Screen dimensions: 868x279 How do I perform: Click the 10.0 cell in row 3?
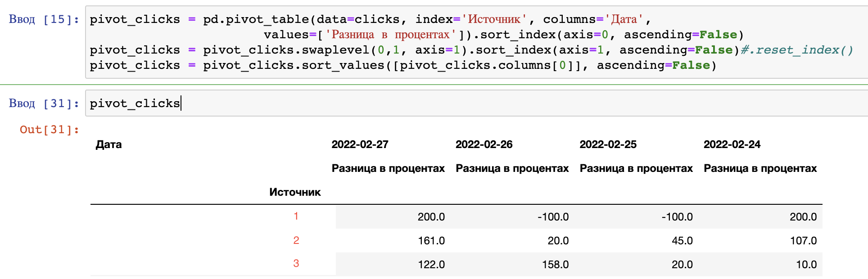click(806, 265)
